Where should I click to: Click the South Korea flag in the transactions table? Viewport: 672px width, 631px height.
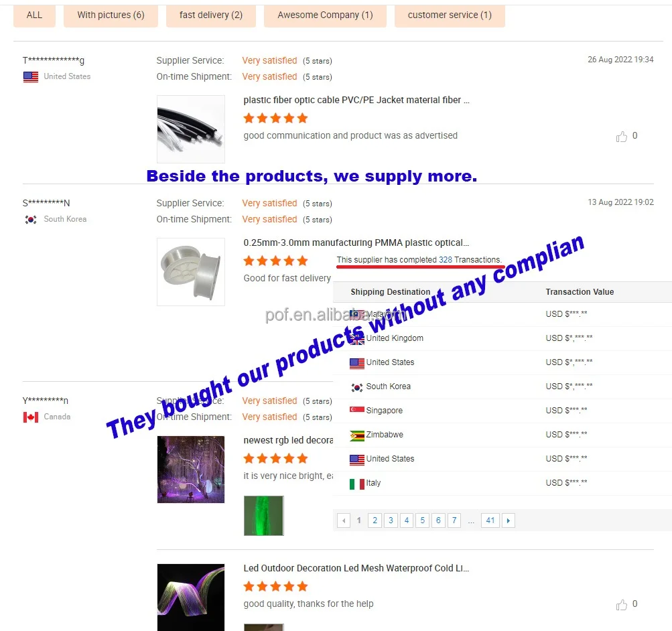(357, 387)
